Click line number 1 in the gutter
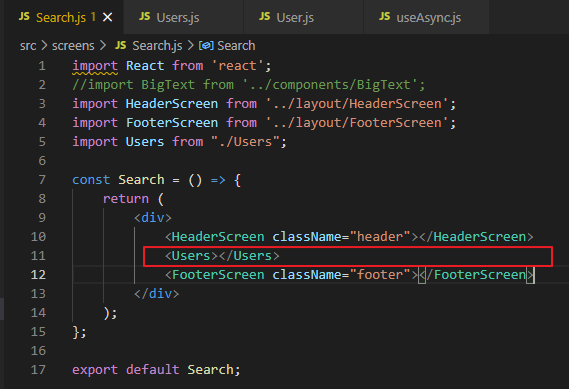Image resolution: width=569 pixels, height=389 pixels. [x=42, y=66]
